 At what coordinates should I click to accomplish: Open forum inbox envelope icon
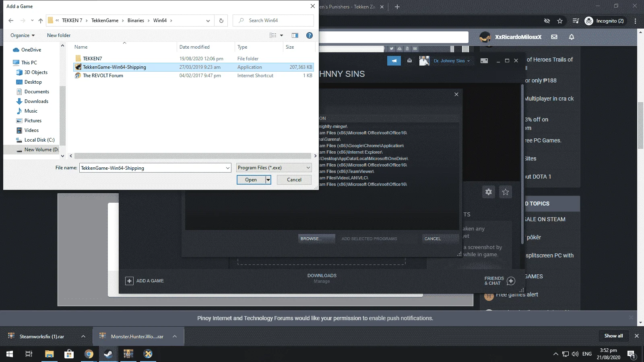[x=554, y=37]
